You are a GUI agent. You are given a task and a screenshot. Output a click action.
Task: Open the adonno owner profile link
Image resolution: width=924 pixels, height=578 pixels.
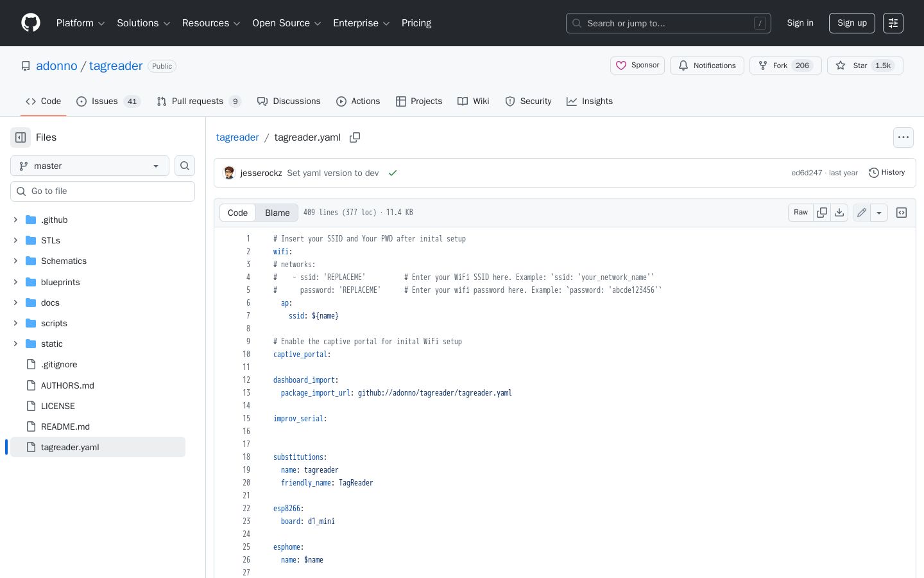click(56, 66)
